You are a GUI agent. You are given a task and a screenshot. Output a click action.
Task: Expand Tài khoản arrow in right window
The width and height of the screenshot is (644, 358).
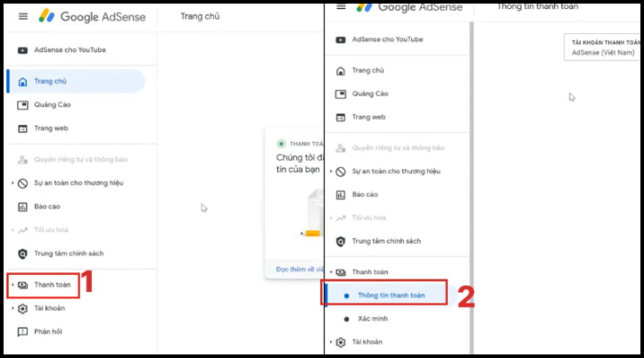click(331, 342)
